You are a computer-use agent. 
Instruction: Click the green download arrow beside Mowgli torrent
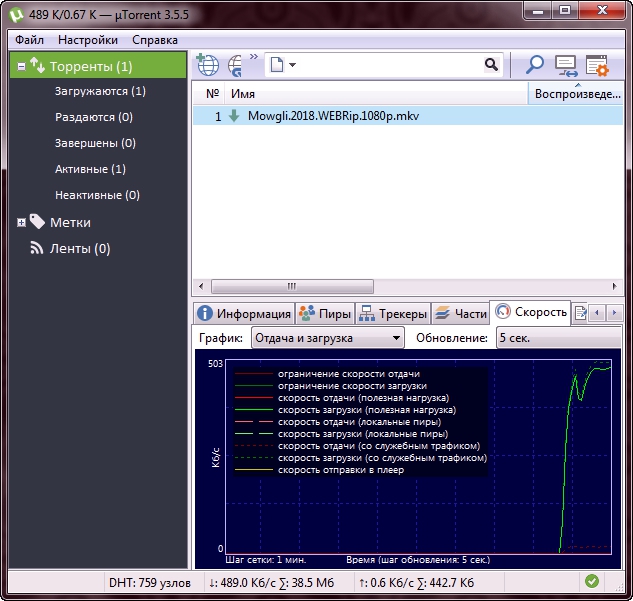(234, 115)
